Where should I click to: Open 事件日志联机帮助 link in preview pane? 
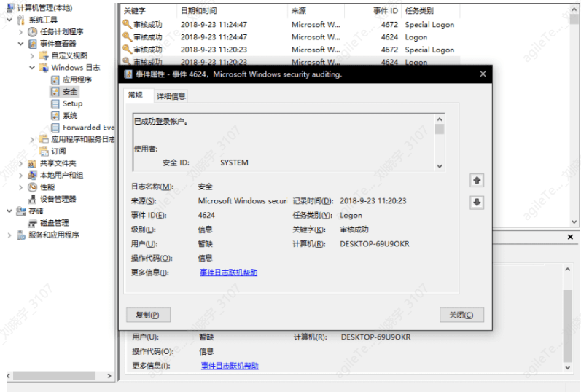tap(230, 366)
